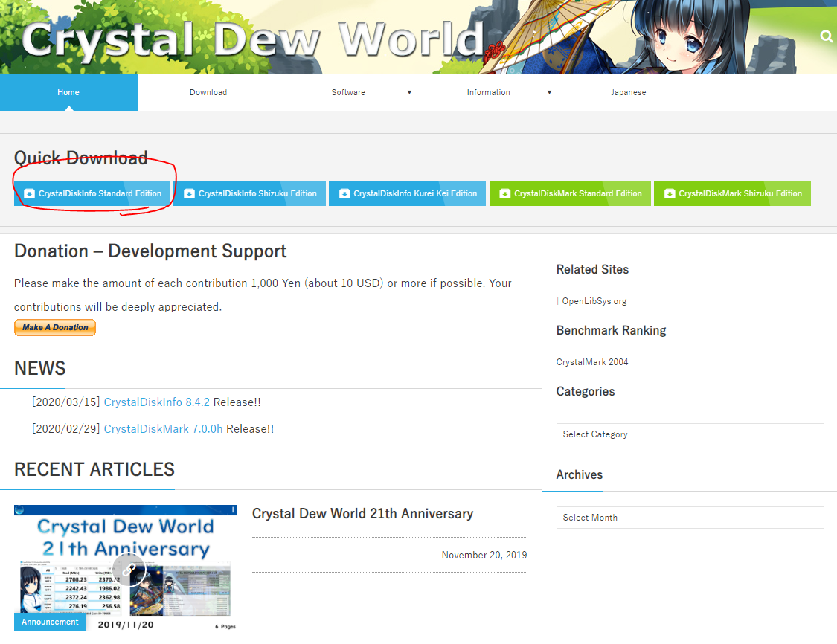Click the Announcement category tag
Screen dimensions: 837x644
tap(50, 622)
